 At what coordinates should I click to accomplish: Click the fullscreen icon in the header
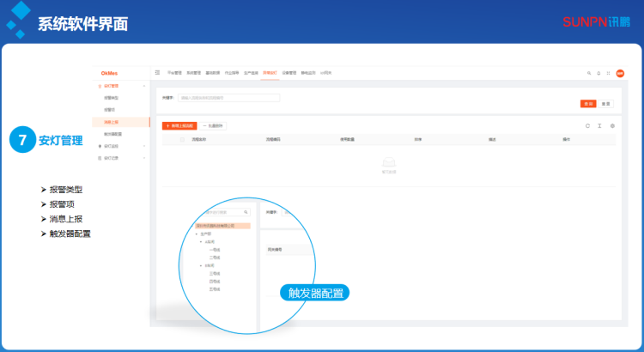608,73
